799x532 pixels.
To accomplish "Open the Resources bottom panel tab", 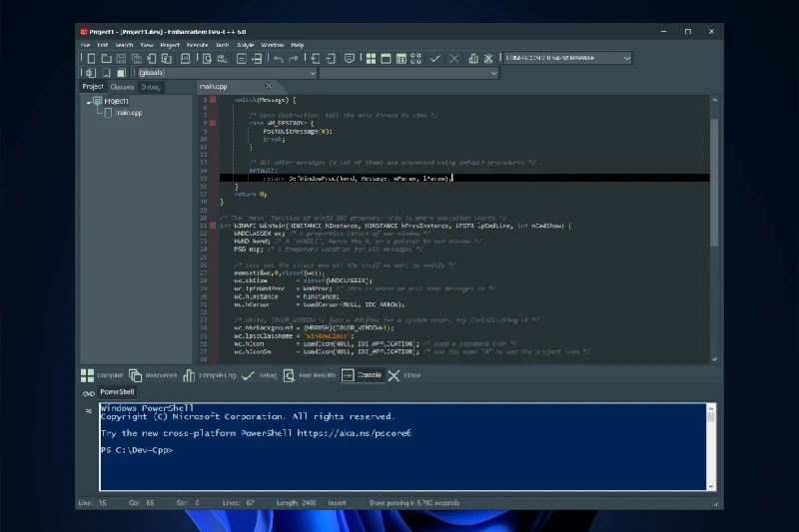I will (153, 375).
